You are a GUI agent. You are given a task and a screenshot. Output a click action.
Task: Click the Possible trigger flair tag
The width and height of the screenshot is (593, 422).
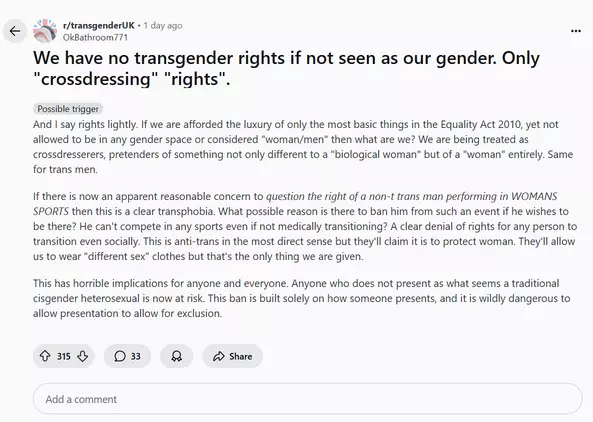click(x=68, y=109)
